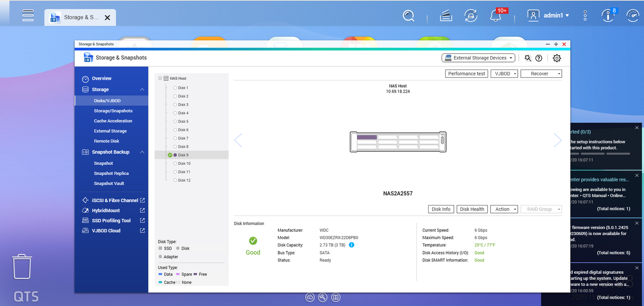
Task: Open the External Storage Devices dropdown
Action: [478, 57]
